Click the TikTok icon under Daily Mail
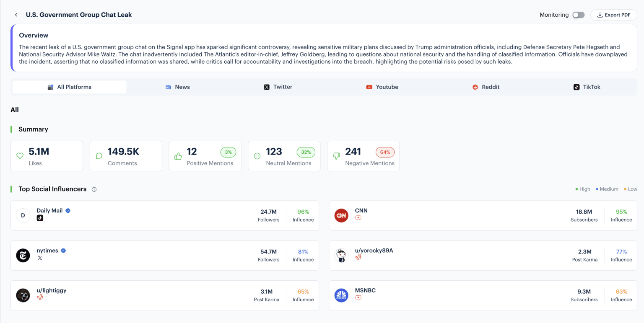 [x=40, y=218]
